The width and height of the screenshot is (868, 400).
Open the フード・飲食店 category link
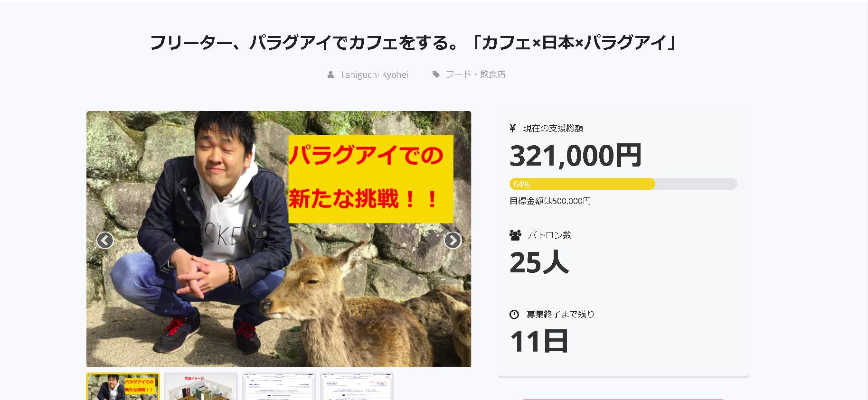coord(475,74)
